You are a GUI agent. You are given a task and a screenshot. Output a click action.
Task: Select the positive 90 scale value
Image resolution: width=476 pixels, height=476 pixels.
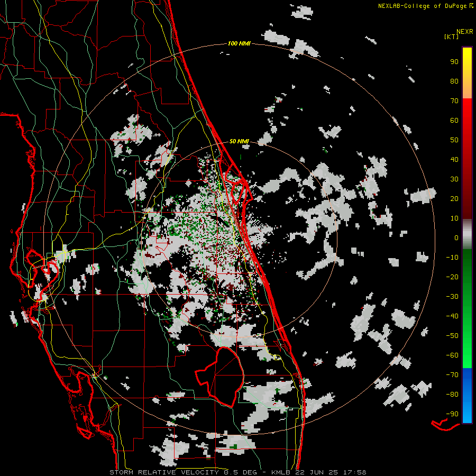tap(454, 62)
